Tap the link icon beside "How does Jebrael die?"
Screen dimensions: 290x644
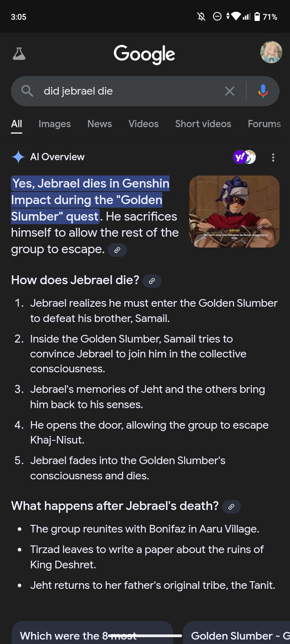[152, 281]
